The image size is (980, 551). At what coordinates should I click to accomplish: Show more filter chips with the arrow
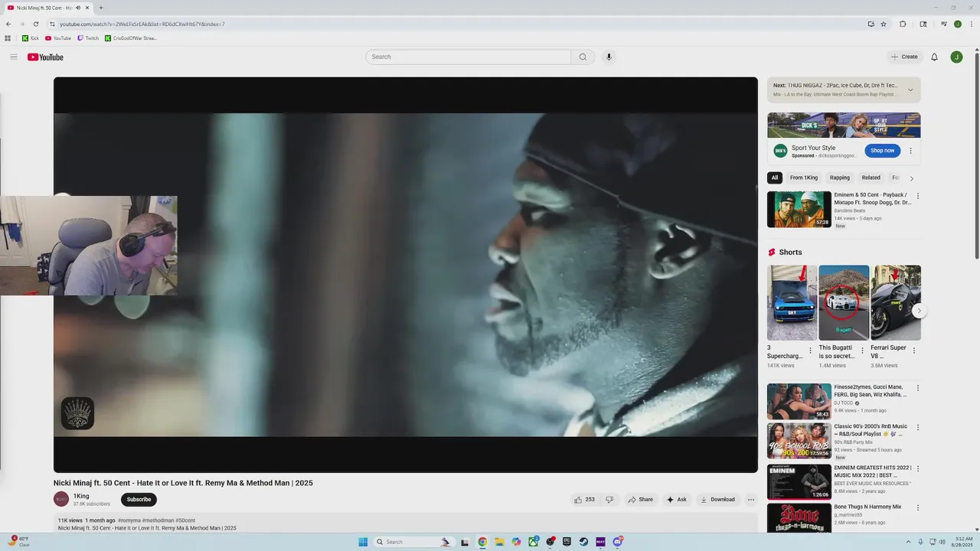[x=911, y=178]
